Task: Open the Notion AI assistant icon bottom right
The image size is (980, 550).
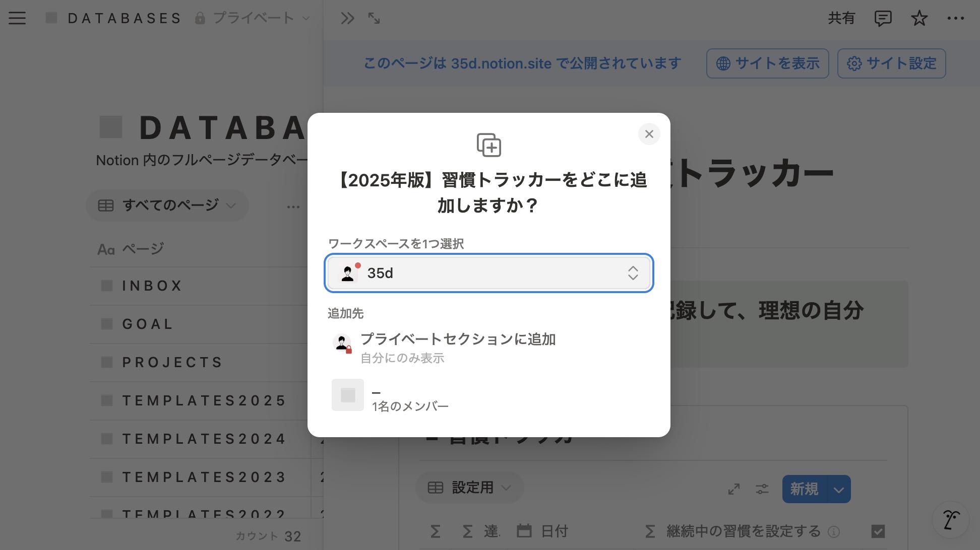Action: pos(951,520)
